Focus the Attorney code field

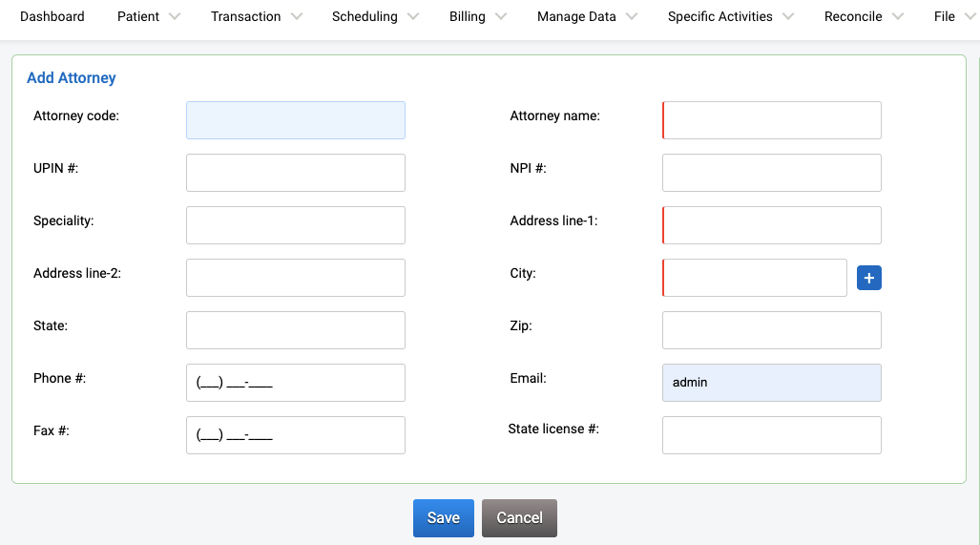296,120
